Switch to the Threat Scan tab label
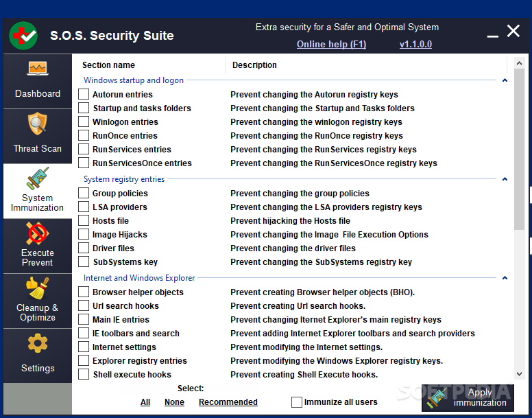This screenshot has width=532, height=418. tap(38, 149)
